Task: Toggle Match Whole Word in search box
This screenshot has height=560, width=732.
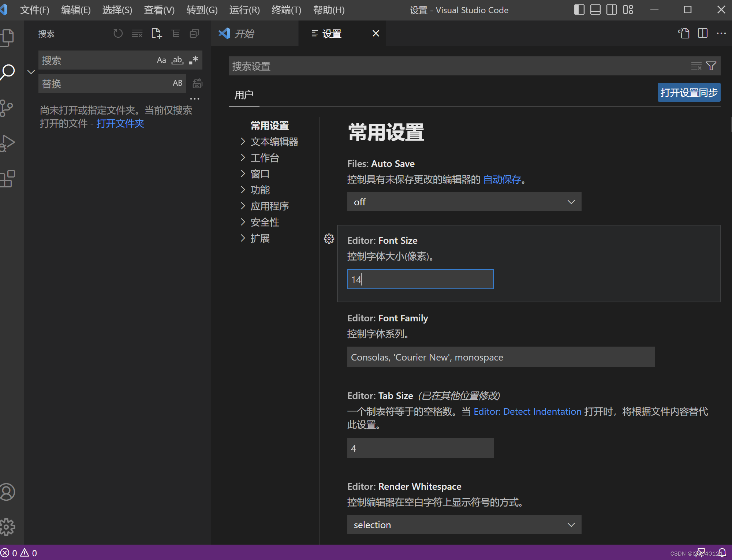Action: (178, 60)
